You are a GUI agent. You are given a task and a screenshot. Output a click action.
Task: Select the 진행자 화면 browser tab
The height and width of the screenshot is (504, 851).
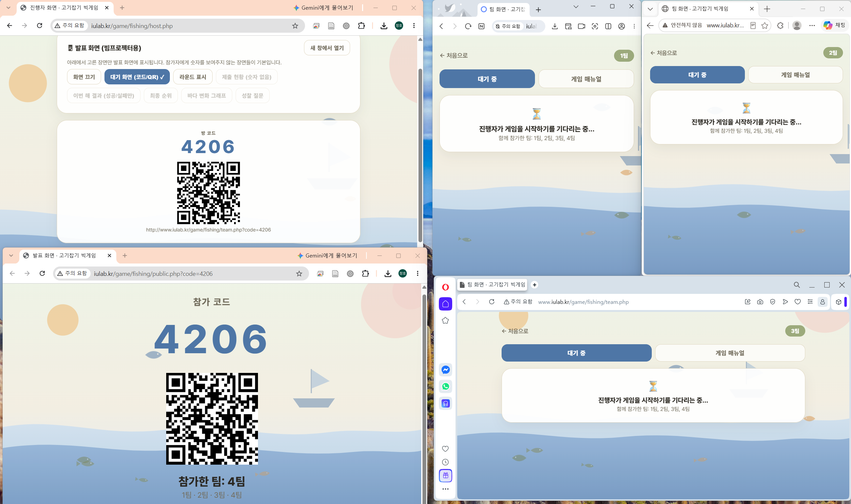pos(65,8)
